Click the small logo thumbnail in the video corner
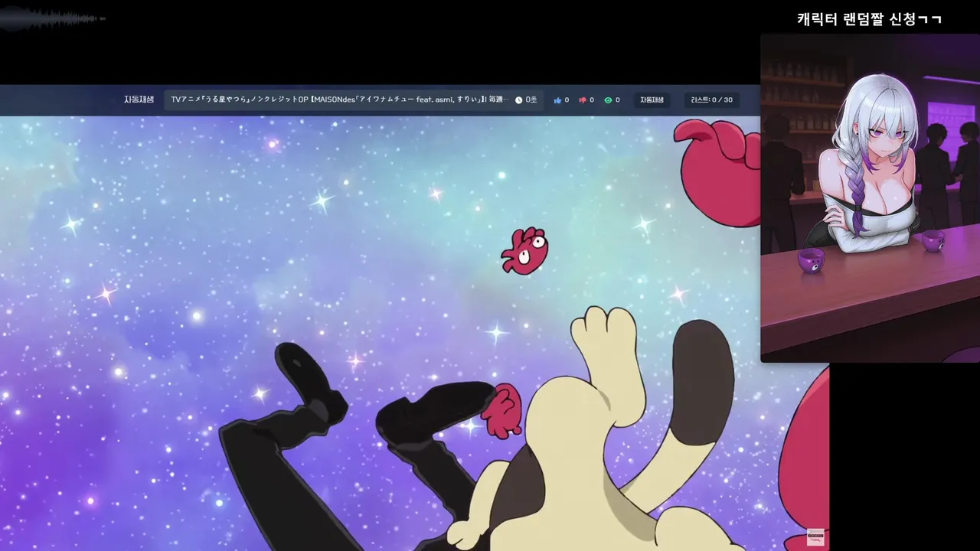 (x=815, y=536)
